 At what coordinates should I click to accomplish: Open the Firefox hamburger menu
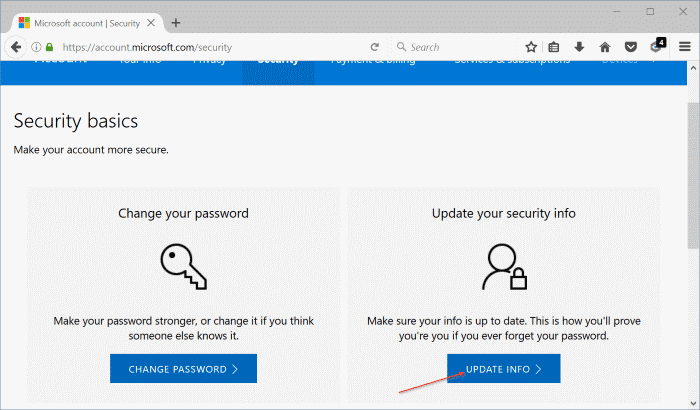[685, 47]
